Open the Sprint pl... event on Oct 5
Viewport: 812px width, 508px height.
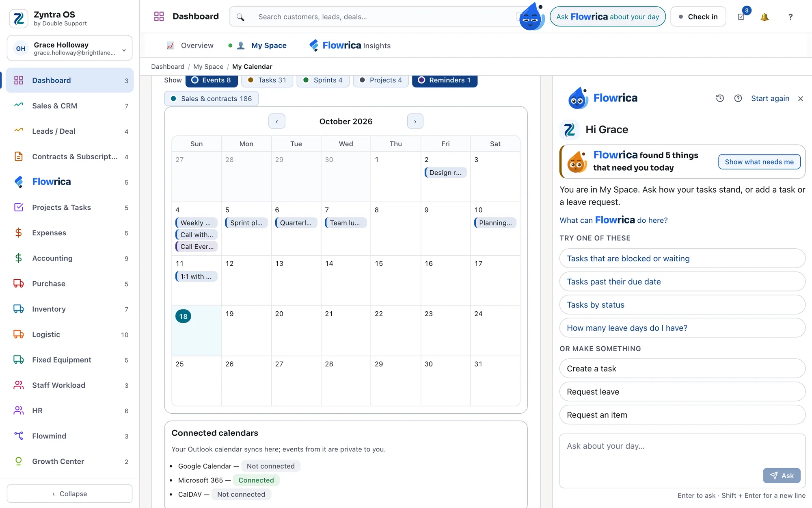coord(246,223)
